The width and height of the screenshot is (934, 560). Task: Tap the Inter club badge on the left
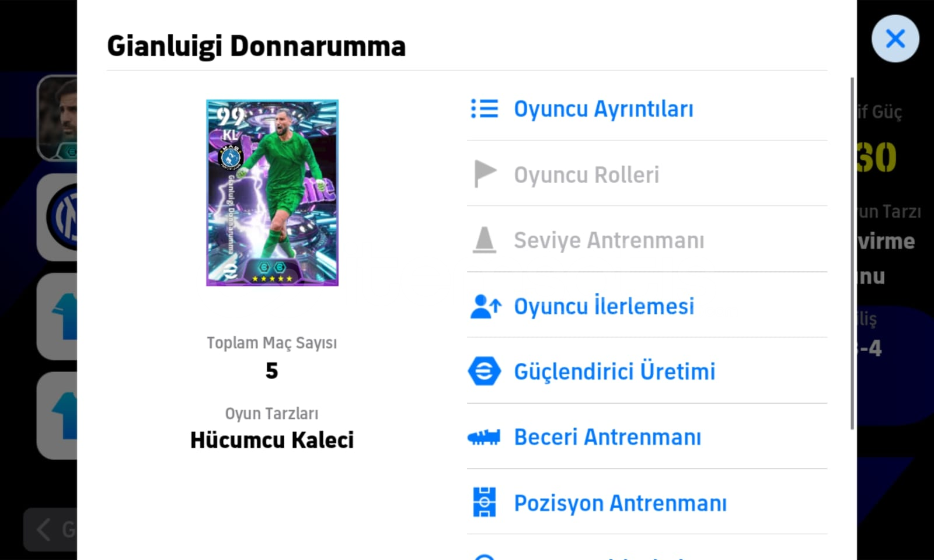pyautogui.click(x=61, y=217)
